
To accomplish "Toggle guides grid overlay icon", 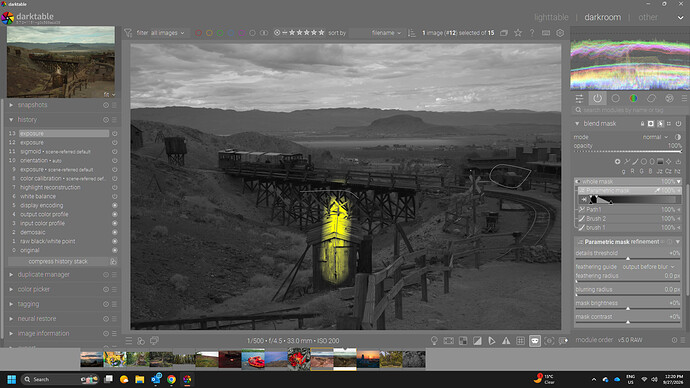I will (520, 340).
